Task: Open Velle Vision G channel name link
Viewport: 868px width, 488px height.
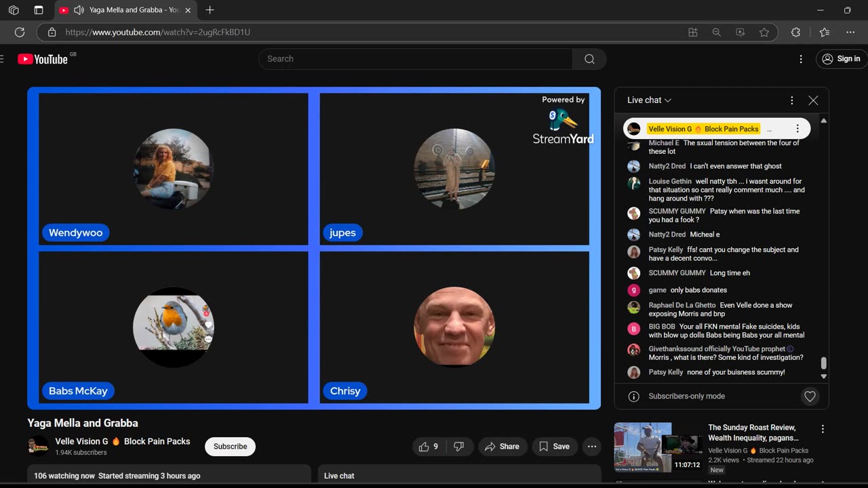Action: point(122,441)
